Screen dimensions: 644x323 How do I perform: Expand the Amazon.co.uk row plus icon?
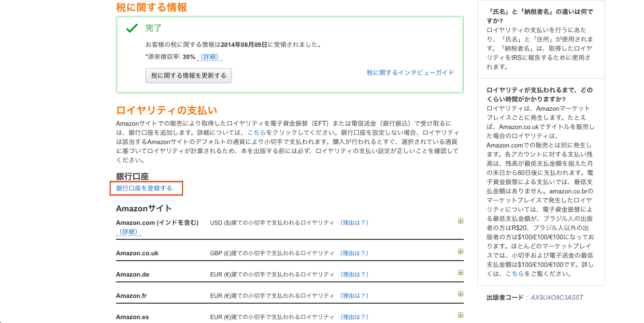click(x=460, y=251)
